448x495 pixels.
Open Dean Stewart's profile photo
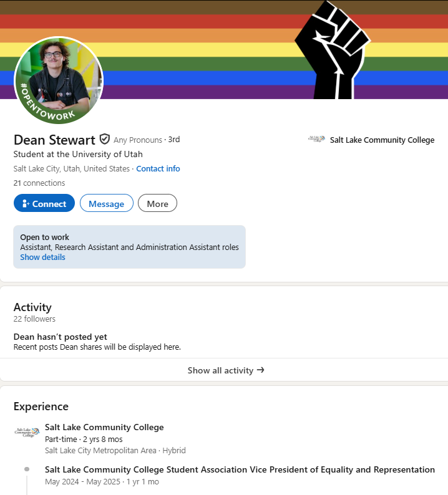point(59,80)
